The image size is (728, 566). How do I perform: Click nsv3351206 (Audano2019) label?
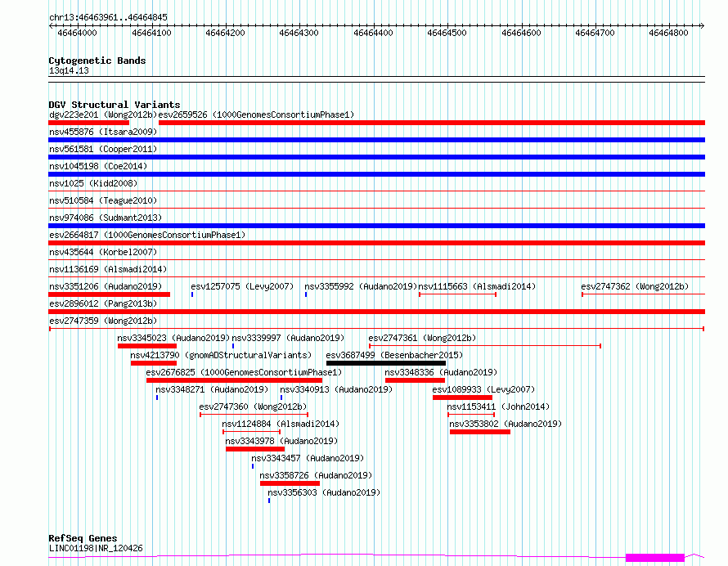pyautogui.click(x=106, y=286)
